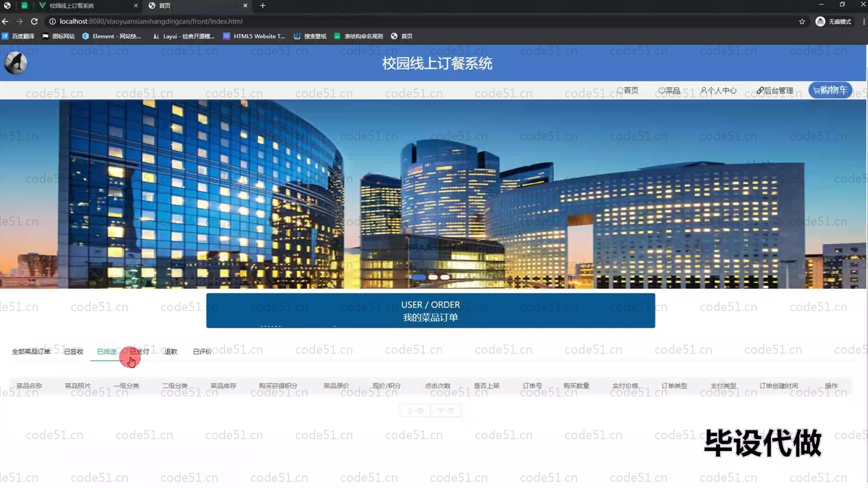868x488 pixels.
Task: Click the 菜品名称 column header
Action: 29,386
